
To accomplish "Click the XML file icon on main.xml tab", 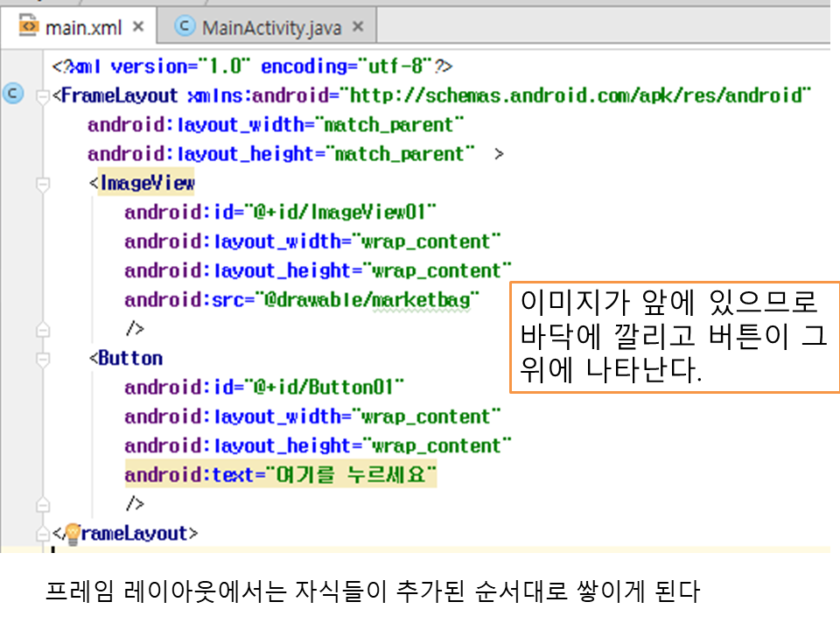I will click(29, 27).
